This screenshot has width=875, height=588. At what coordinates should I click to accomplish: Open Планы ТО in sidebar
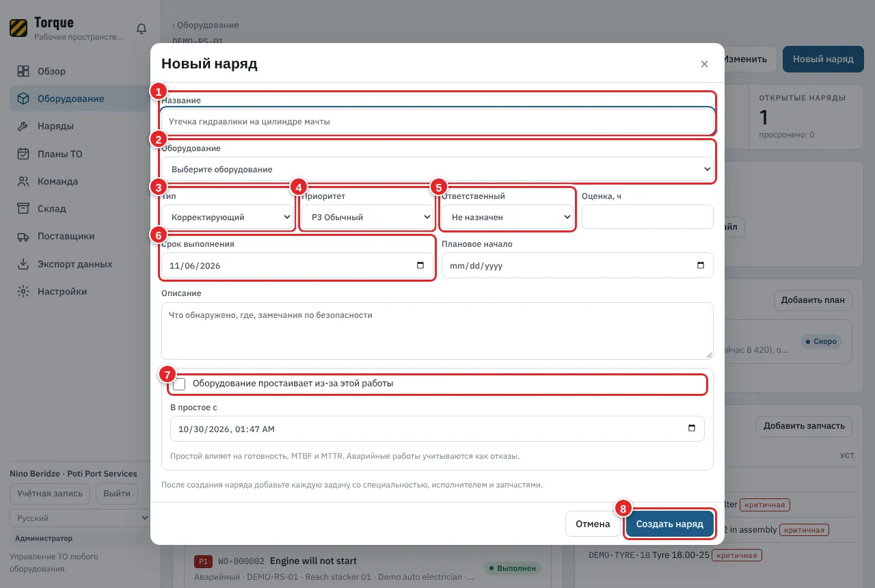click(x=80, y=154)
